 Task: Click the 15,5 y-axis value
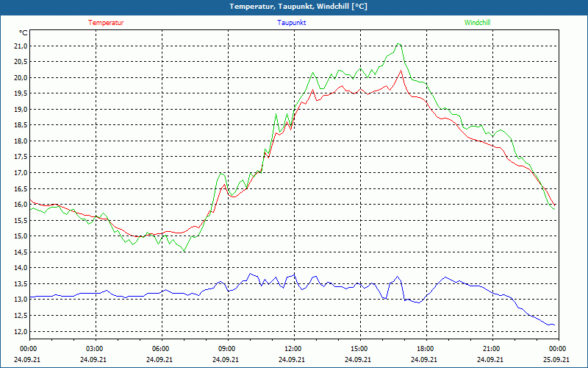pos(21,220)
